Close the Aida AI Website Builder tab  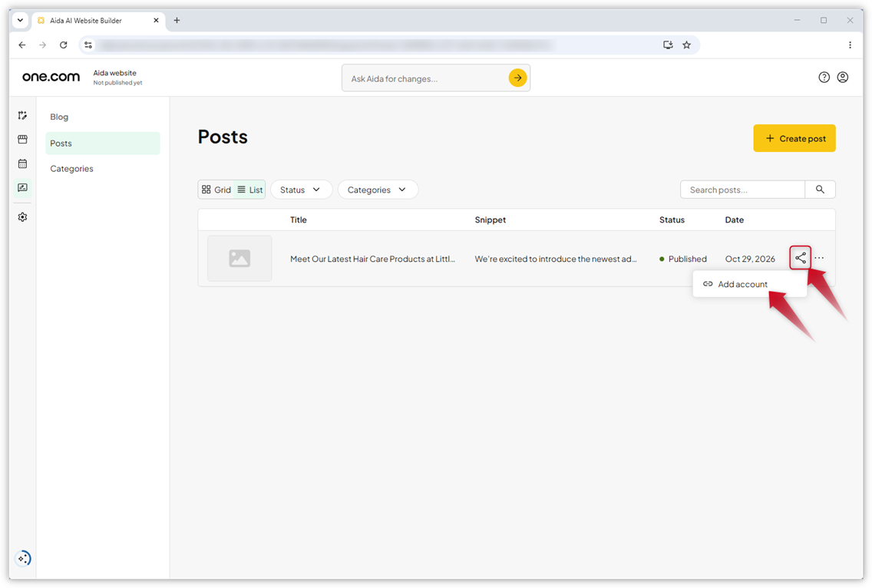coord(156,21)
